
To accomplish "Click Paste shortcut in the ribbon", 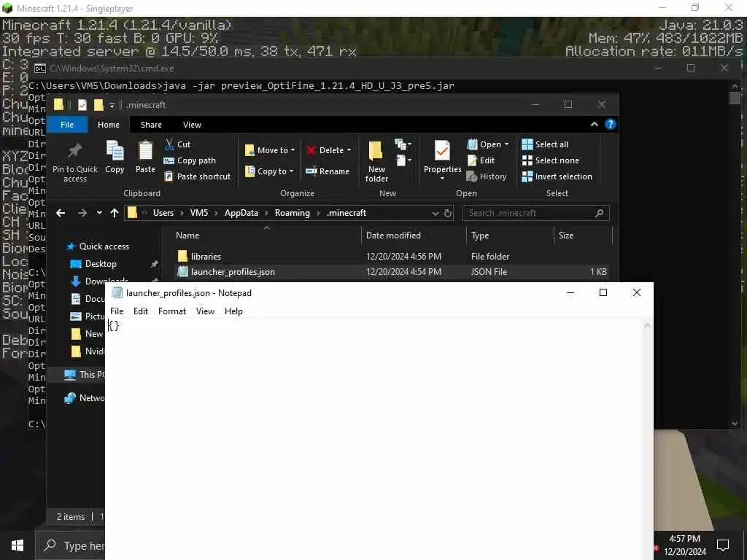I will click(197, 176).
